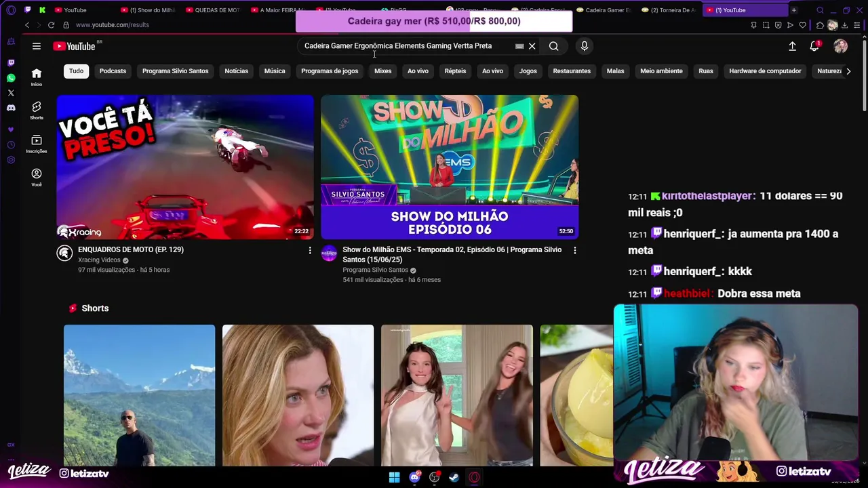Reload the page with the refresh button

coord(51,25)
